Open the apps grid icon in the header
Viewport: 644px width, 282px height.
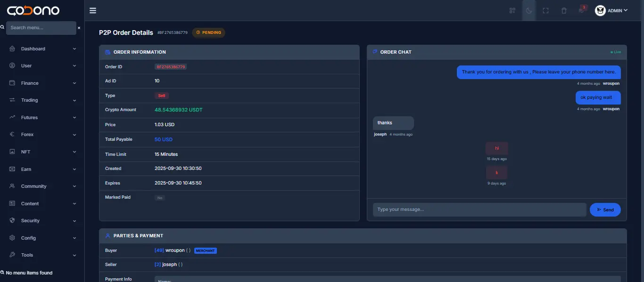pos(512,10)
